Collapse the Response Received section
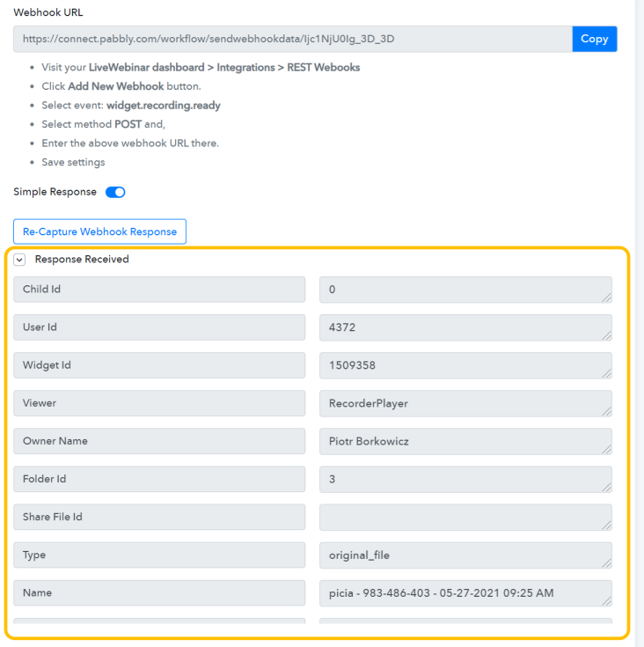644x647 pixels. [19, 260]
